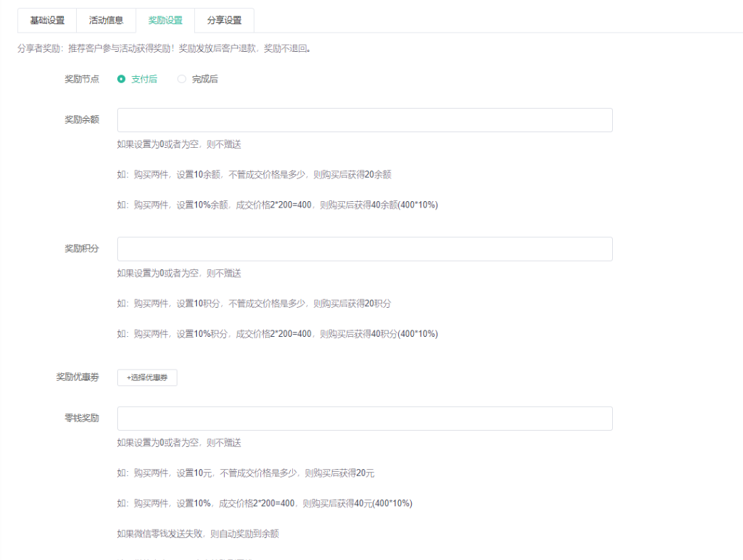The width and height of the screenshot is (743, 560).
Task: Select the 奖励设置 tab
Action: tap(165, 21)
